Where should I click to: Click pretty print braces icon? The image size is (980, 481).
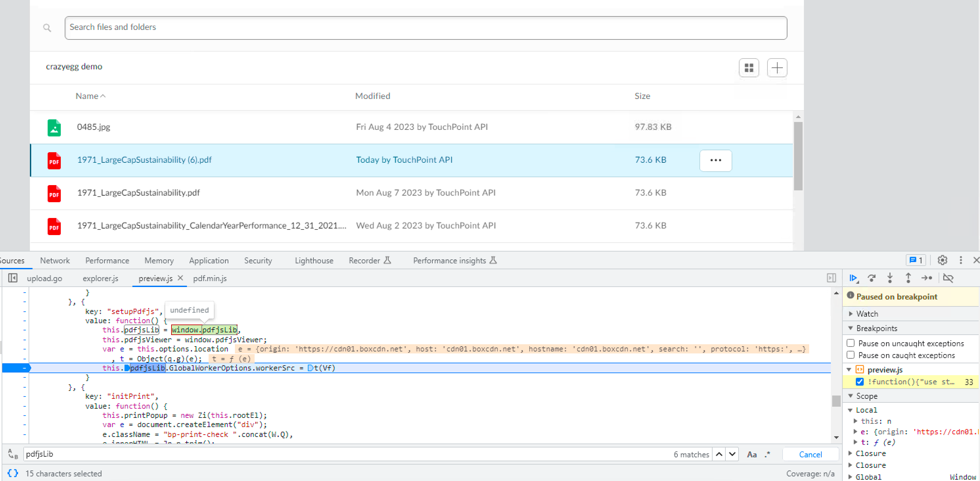(13, 473)
